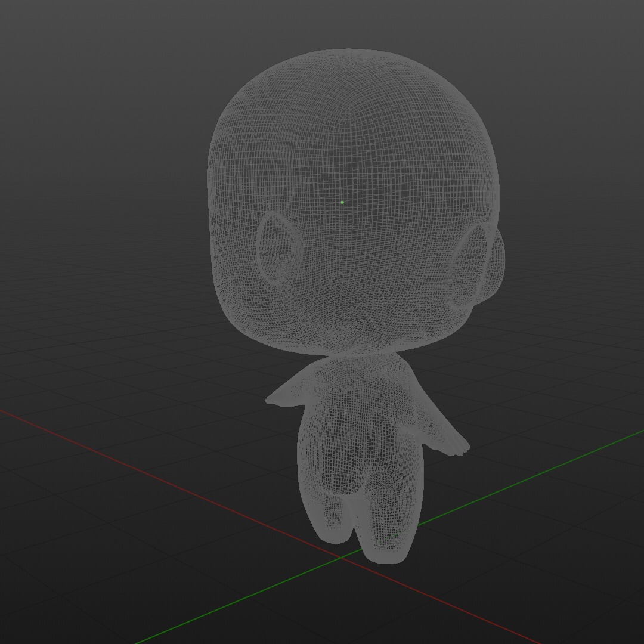Click the green origin dot on the head
The width and height of the screenshot is (644, 644).
342,203
